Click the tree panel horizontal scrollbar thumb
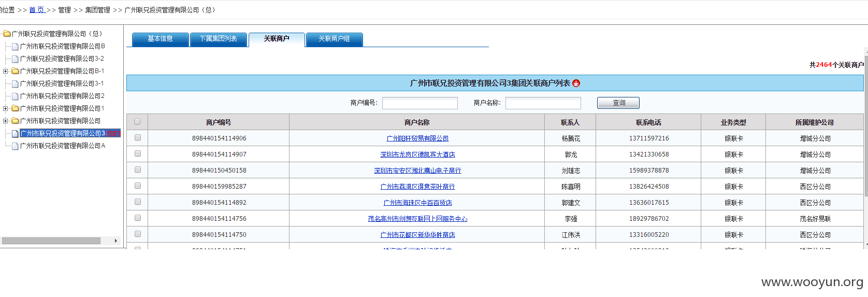This screenshot has height=297, width=868. pyautogui.click(x=51, y=241)
